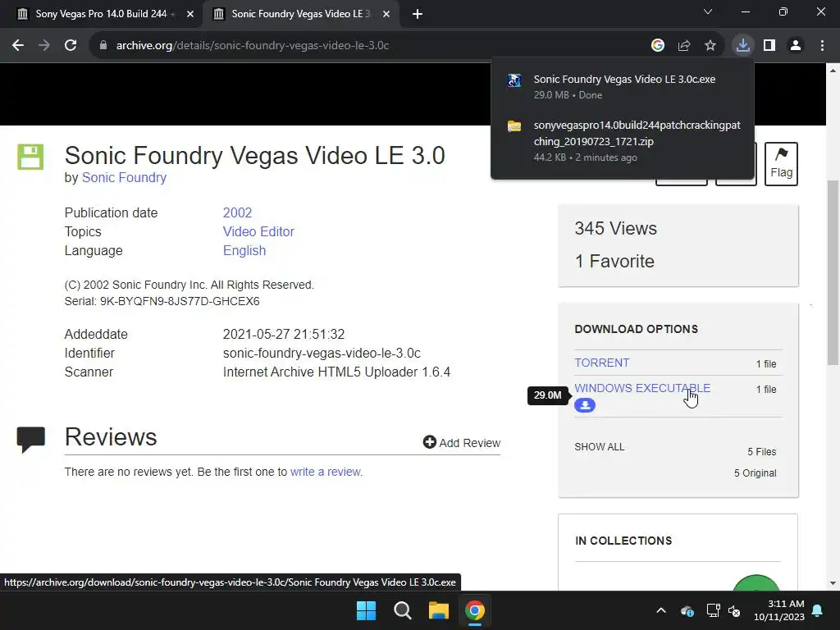Image resolution: width=840 pixels, height=630 pixels.
Task: Open the Chrome profile menu
Action: (x=796, y=46)
